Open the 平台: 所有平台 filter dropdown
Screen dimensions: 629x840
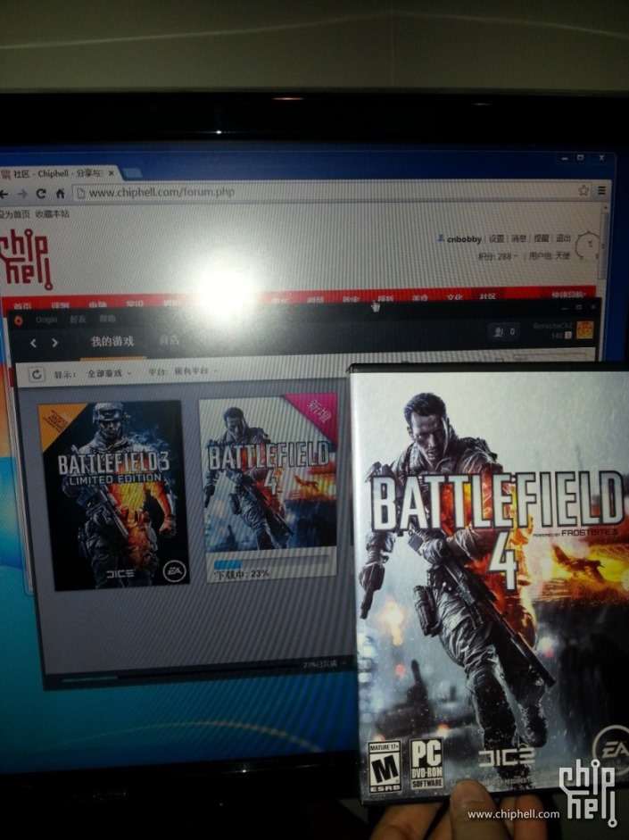click(x=183, y=370)
